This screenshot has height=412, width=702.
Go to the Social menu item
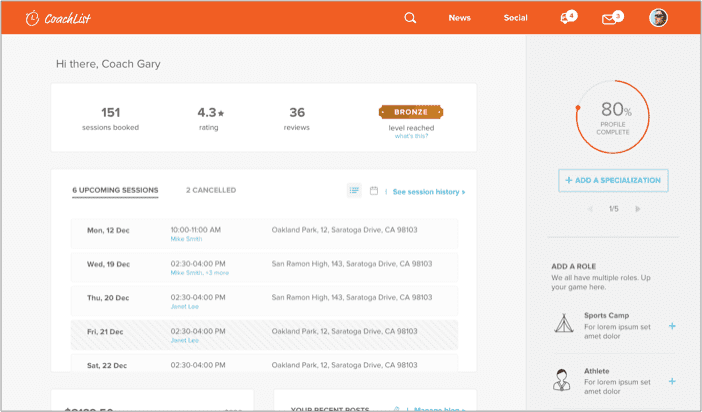pyautogui.click(x=515, y=18)
